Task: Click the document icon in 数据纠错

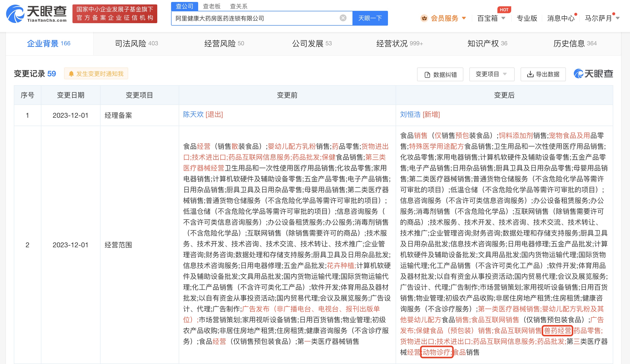Action: [427, 75]
